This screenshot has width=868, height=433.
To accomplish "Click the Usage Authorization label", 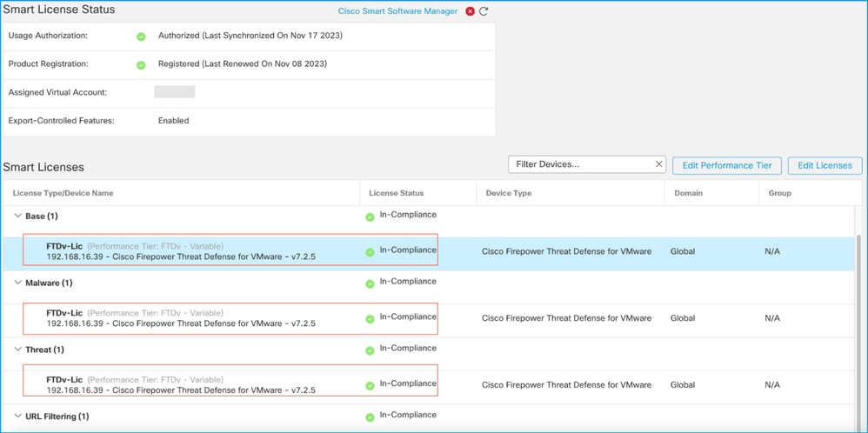I will [48, 36].
